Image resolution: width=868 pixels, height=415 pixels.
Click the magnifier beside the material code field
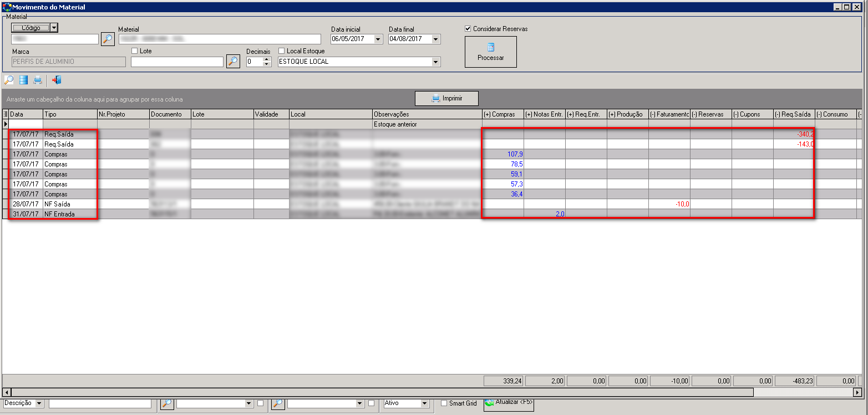click(x=108, y=39)
